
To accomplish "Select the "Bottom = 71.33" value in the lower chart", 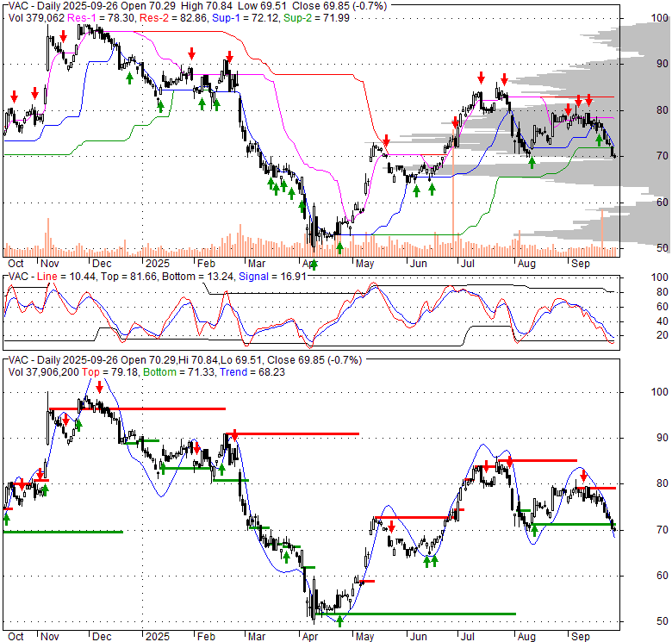I will coord(178,372).
